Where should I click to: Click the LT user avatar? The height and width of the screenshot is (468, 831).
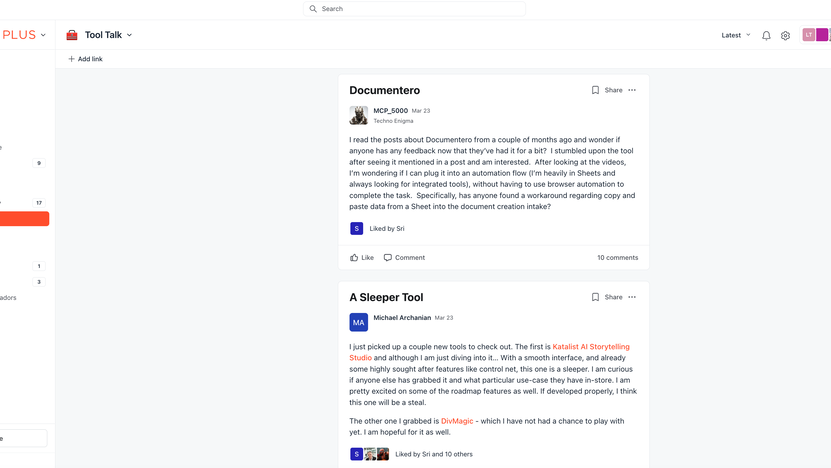click(809, 35)
